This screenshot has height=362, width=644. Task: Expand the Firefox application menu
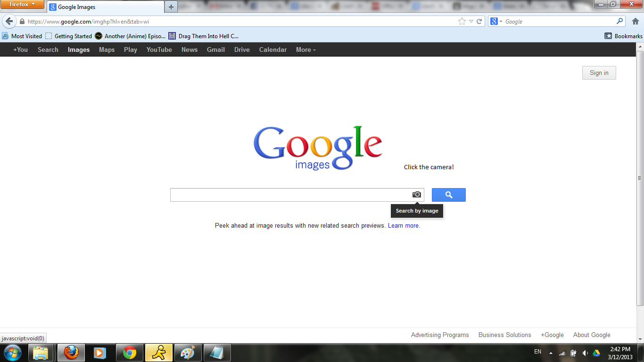coord(22,4)
